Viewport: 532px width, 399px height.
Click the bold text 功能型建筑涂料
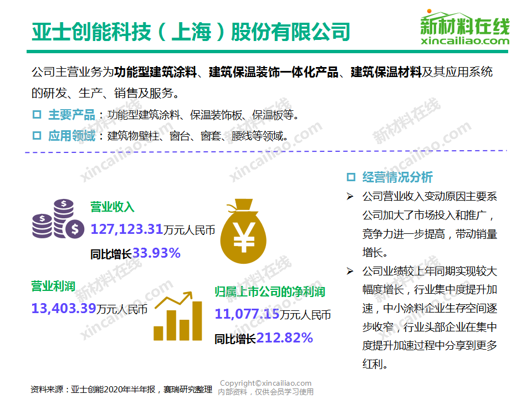tap(155, 72)
